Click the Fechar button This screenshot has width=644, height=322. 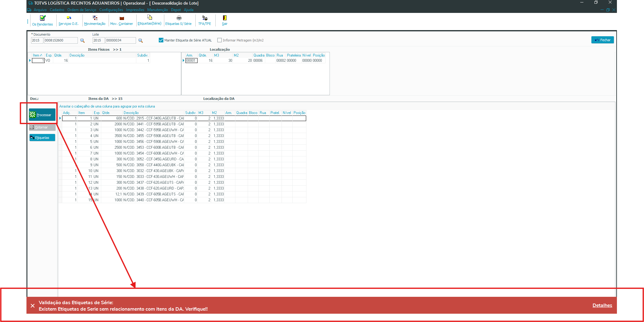click(602, 40)
